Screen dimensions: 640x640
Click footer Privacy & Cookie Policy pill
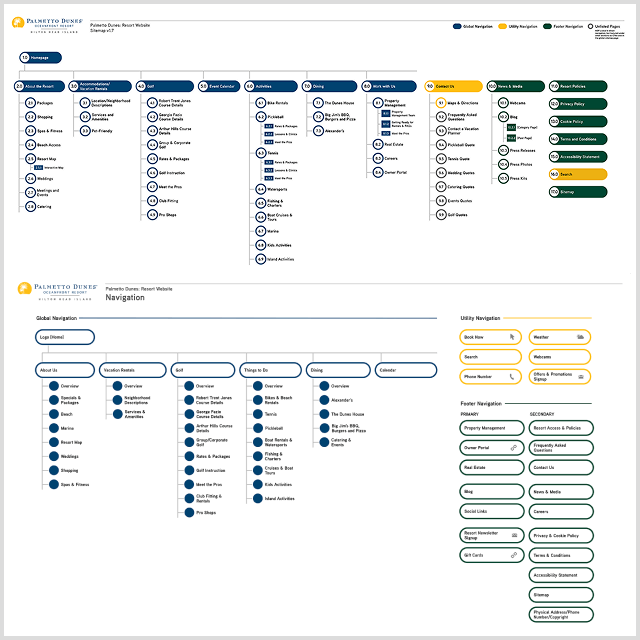[561, 535]
